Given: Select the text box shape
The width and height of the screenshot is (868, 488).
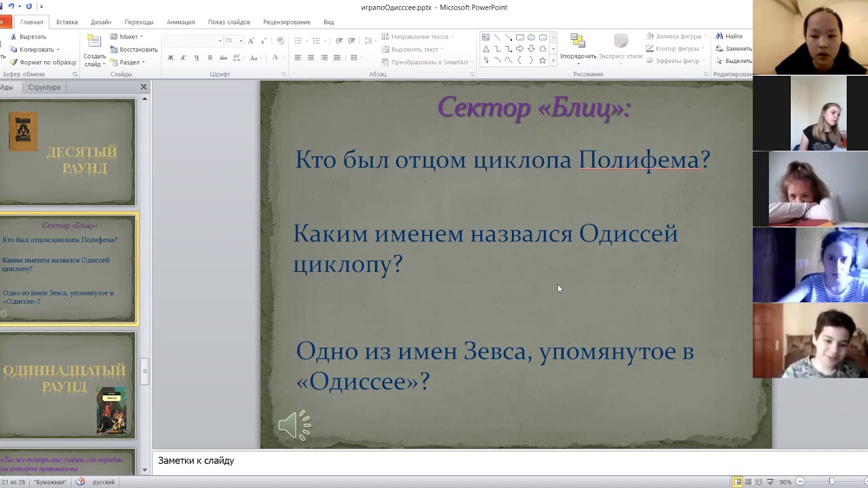Looking at the screenshot, I should [486, 37].
